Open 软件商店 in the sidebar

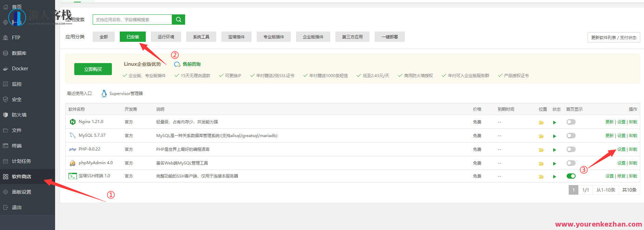tap(27, 177)
